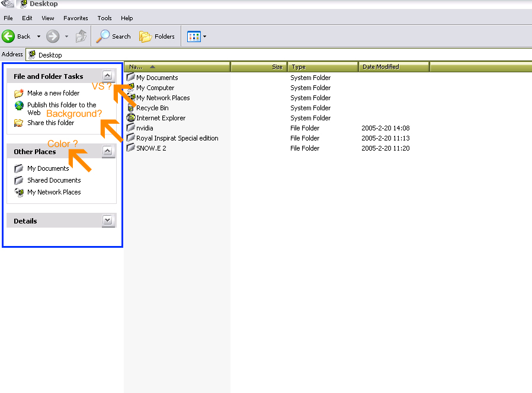This screenshot has height=393, width=532.
Task: Open the Search toolbar button
Action: coord(114,36)
